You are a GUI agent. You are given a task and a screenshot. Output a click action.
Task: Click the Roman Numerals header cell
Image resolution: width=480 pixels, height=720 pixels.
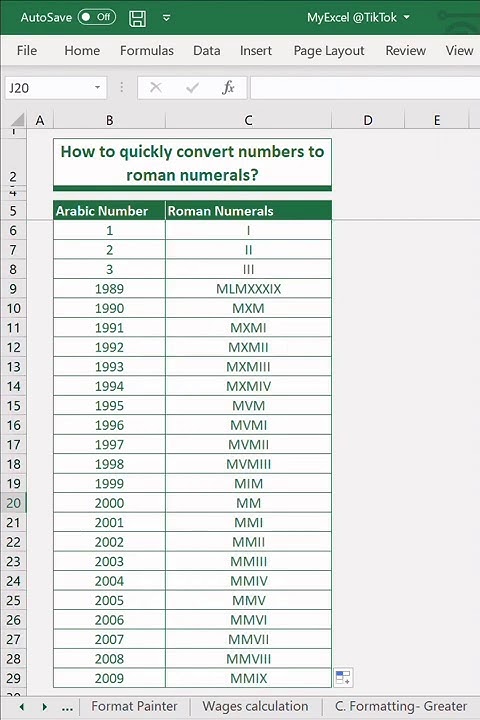coord(248,211)
